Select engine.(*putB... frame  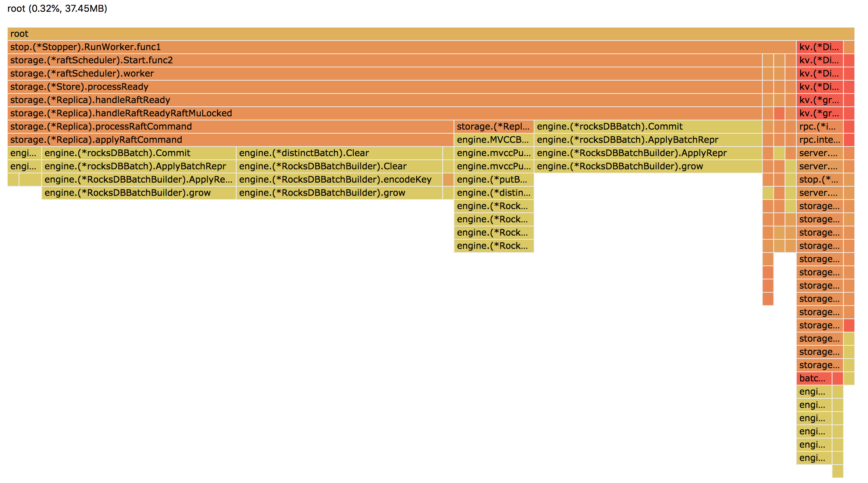[494, 180]
